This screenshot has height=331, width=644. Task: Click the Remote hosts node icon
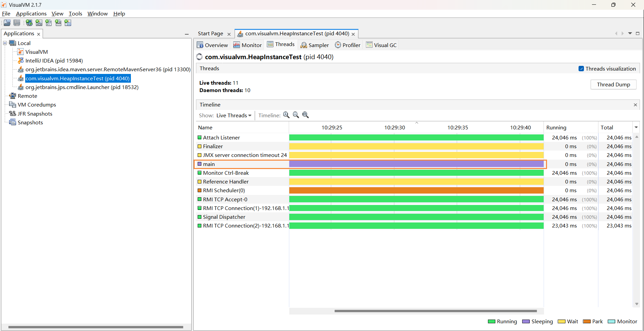tap(13, 96)
